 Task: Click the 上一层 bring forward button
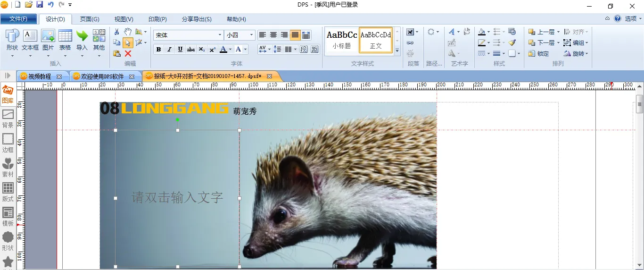[x=542, y=32]
